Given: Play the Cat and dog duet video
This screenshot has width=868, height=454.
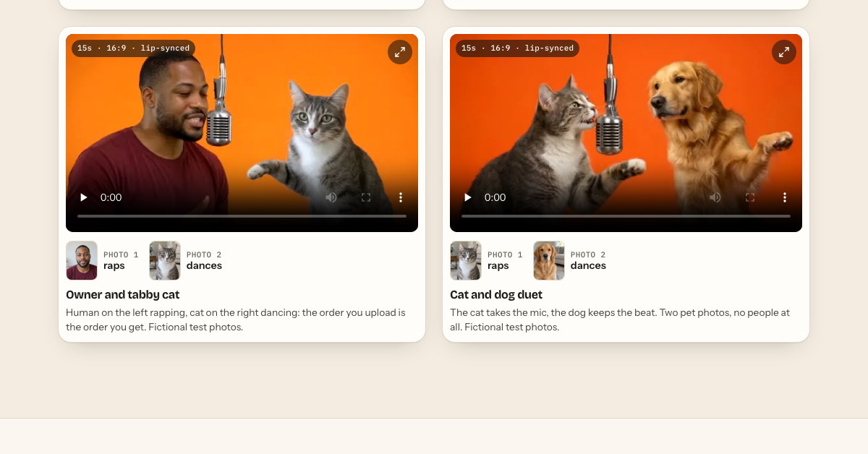Looking at the screenshot, I should (468, 197).
